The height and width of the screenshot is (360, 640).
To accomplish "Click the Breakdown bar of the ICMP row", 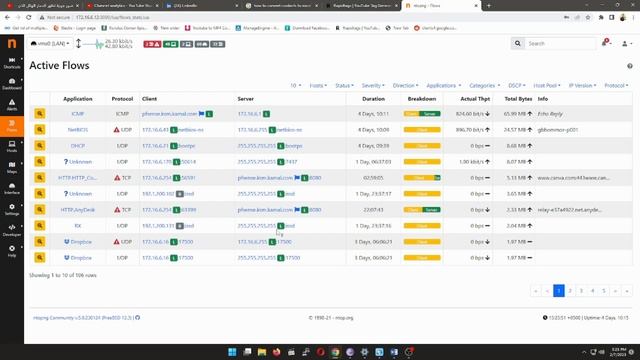I will coord(422,114).
